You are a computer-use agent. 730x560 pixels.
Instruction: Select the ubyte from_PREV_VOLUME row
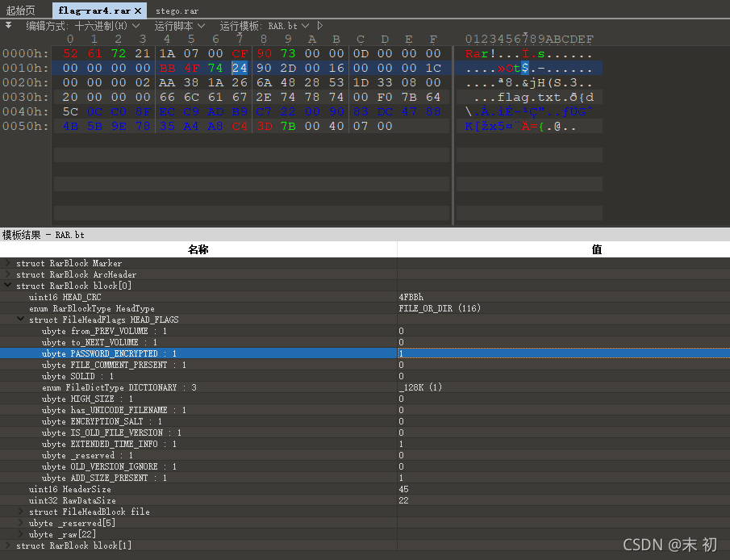coord(365,331)
